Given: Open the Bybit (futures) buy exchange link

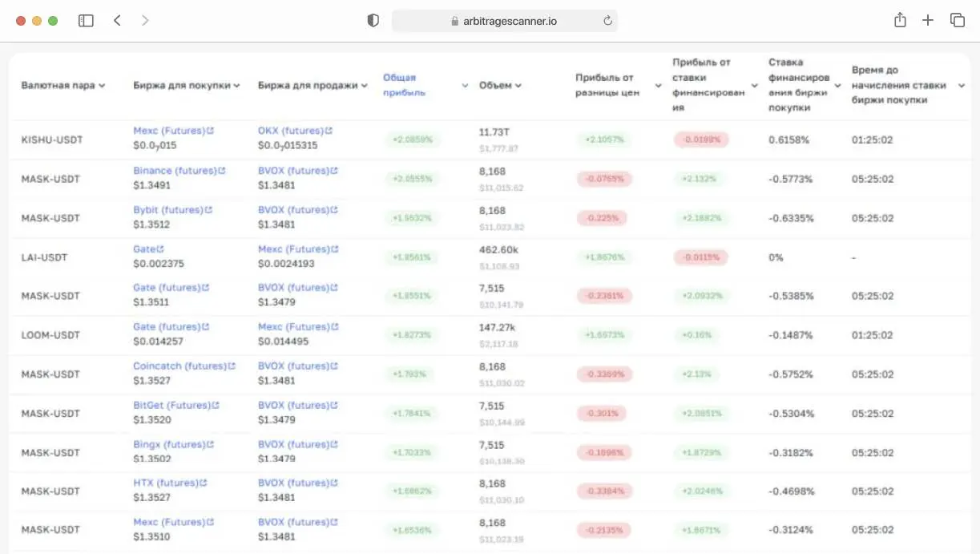Looking at the screenshot, I should (168, 210).
